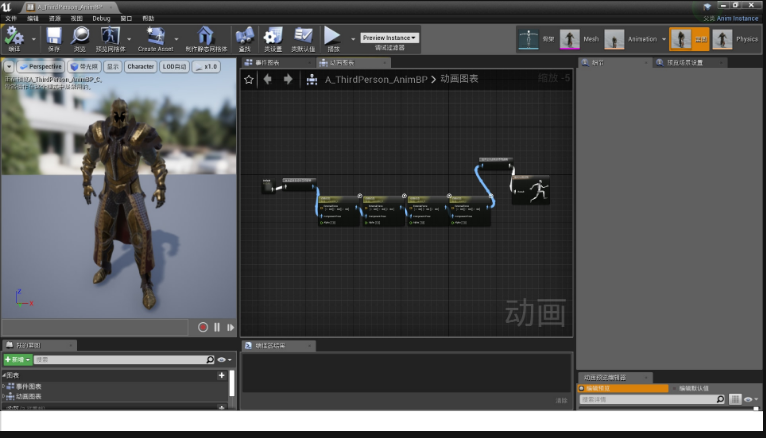
Task: Save the blueprint with floppy icon
Action: 53,39
